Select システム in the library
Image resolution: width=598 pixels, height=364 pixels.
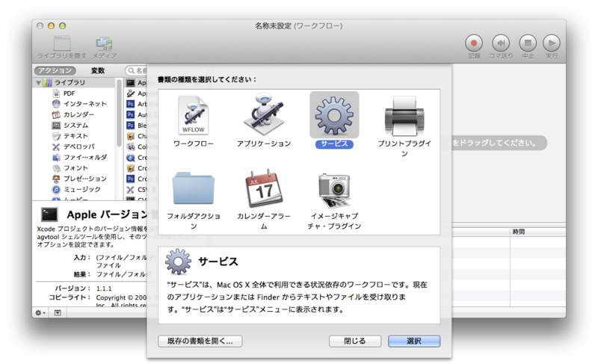click(75, 125)
